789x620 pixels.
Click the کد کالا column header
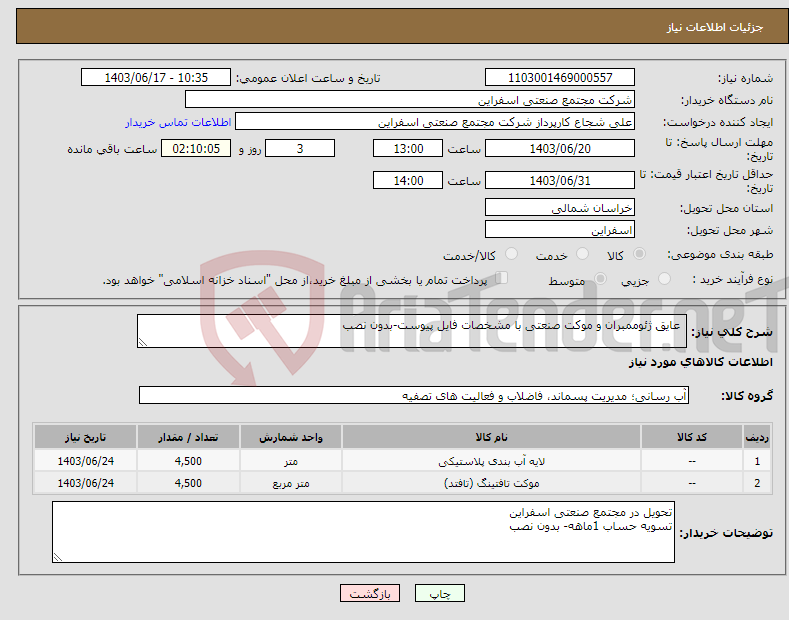coord(692,437)
